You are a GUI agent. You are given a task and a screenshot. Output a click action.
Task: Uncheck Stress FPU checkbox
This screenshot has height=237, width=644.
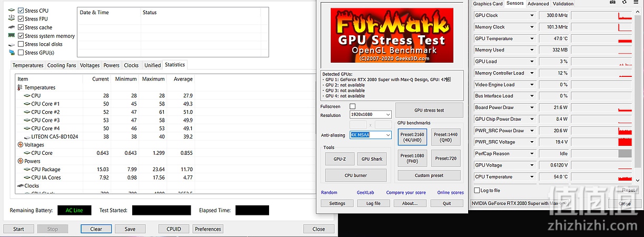pos(21,19)
